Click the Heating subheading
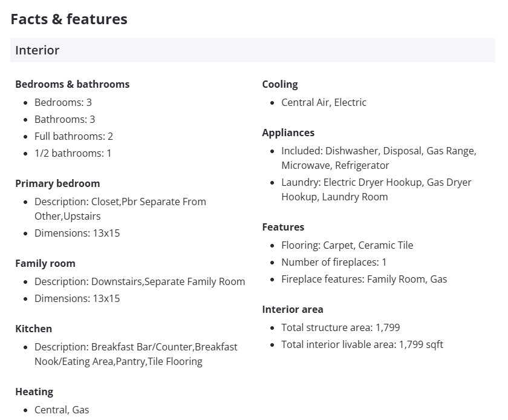This screenshot has width=508, height=420. click(34, 392)
